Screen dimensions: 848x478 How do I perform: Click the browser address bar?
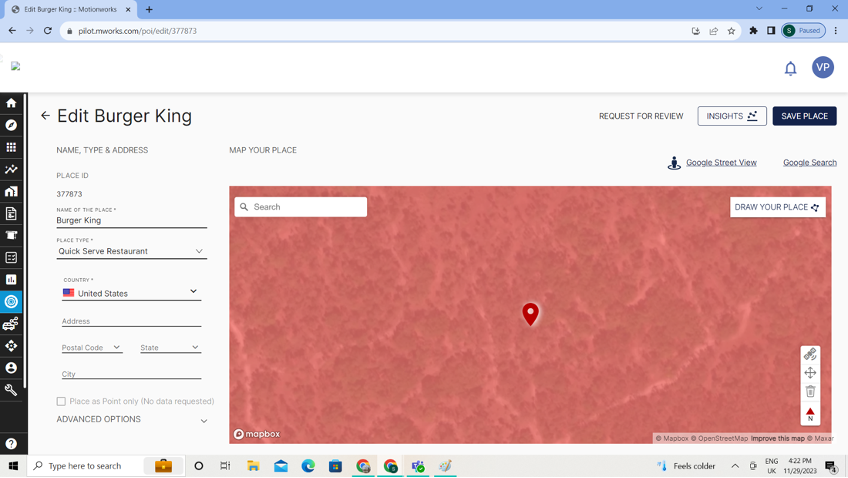click(x=379, y=31)
